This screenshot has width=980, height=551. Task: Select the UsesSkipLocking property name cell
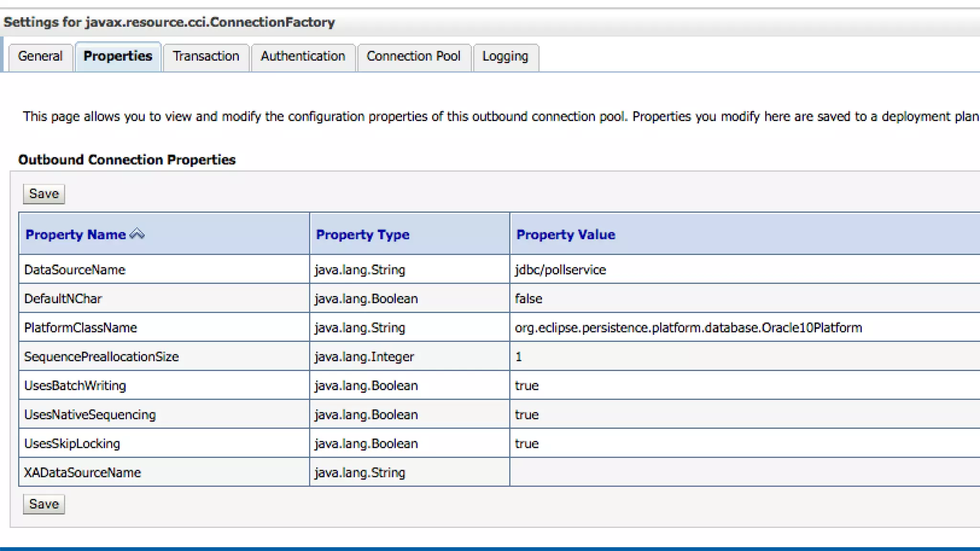coord(72,444)
